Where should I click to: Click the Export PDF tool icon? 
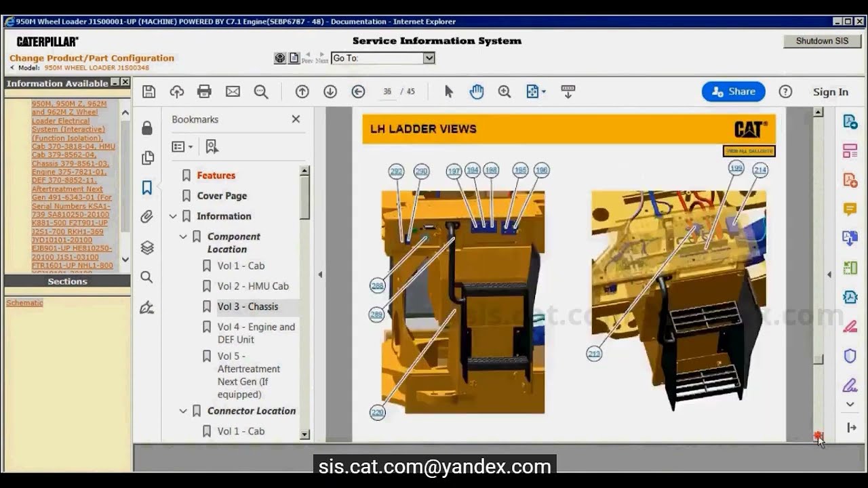(x=850, y=121)
